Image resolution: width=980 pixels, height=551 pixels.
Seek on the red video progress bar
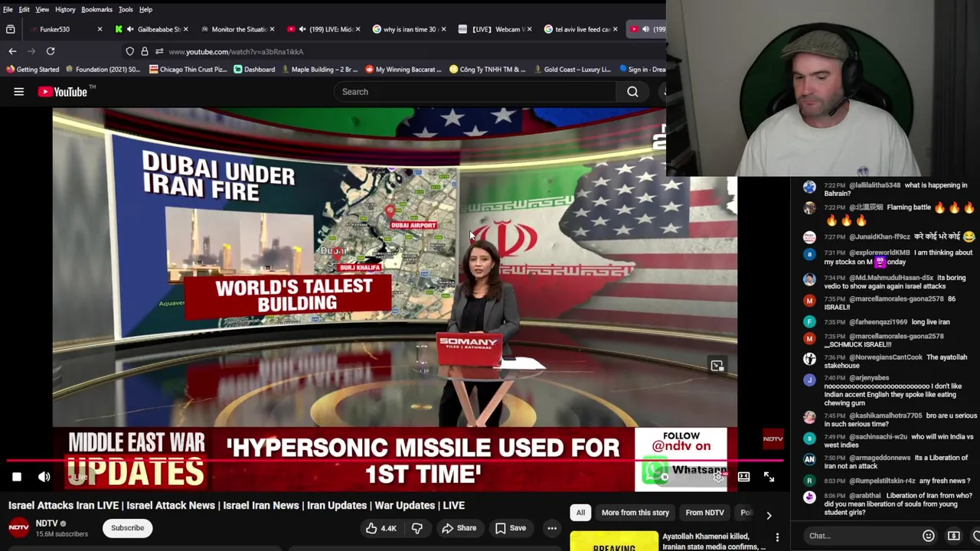click(396, 461)
